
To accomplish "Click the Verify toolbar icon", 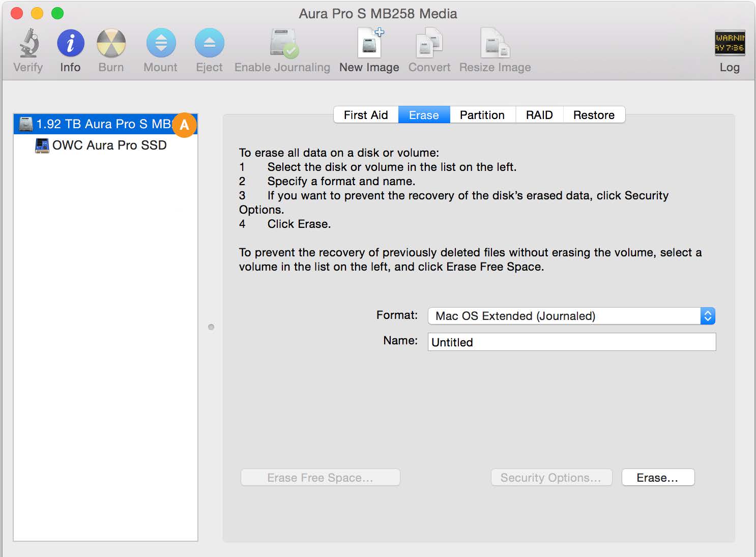I will [28, 48].
